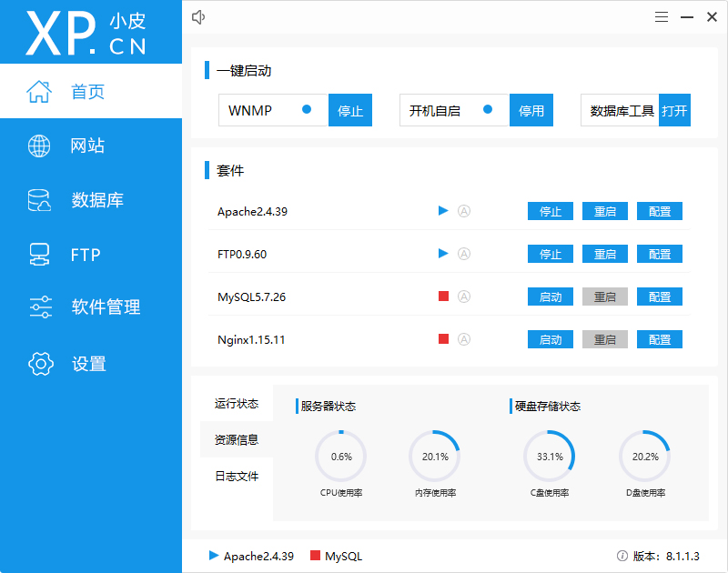The width and height of the screenshot is (728, 573).
Task: Open database tools with 打开
Action: [674, 110]
